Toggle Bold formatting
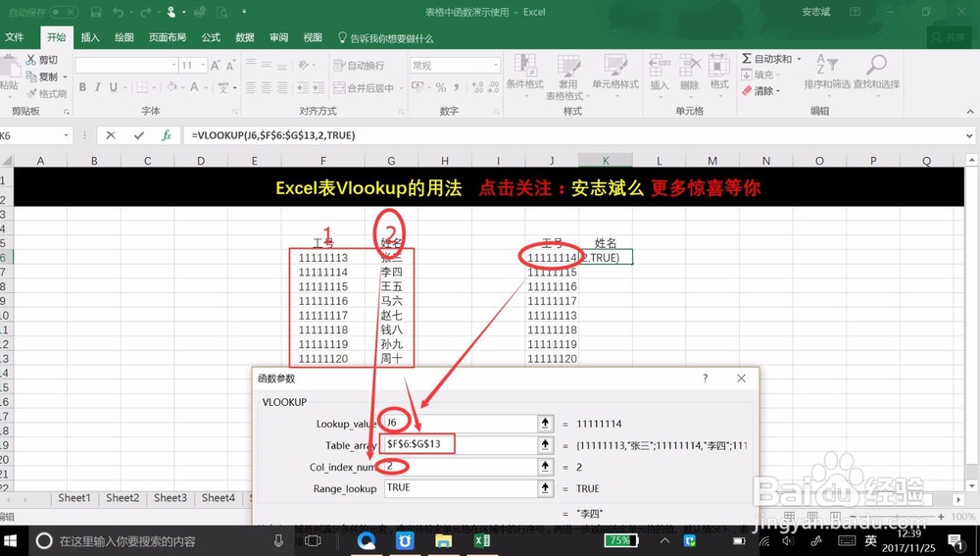980x556 pixels. point(82,87)
